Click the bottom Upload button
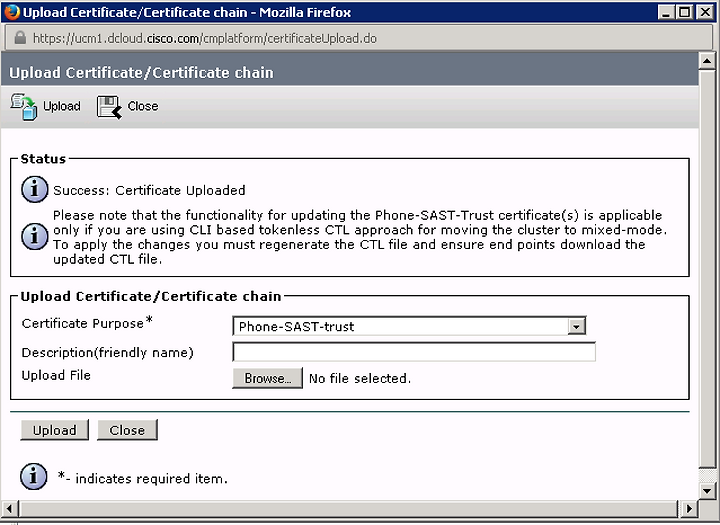This screenshot has width=720, height=525. [x=55, y=430]
